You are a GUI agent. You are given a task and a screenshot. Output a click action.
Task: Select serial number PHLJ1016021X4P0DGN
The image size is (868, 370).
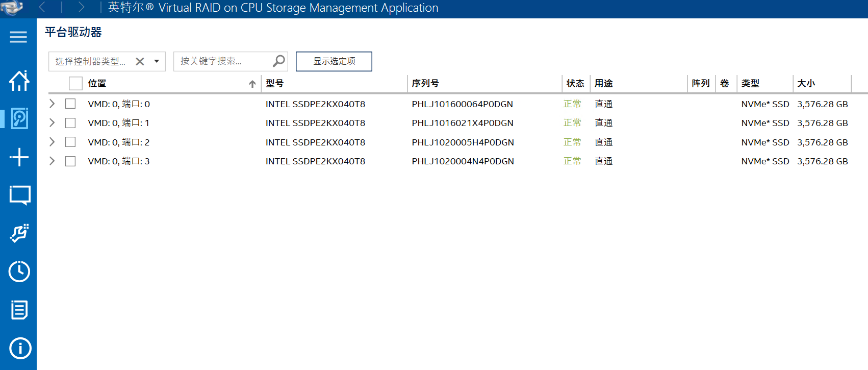coord(463,123)
